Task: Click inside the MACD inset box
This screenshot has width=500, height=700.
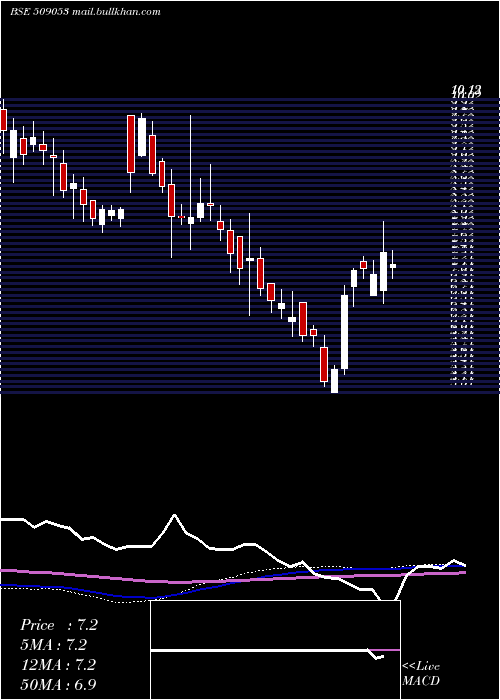Action: 275,650
